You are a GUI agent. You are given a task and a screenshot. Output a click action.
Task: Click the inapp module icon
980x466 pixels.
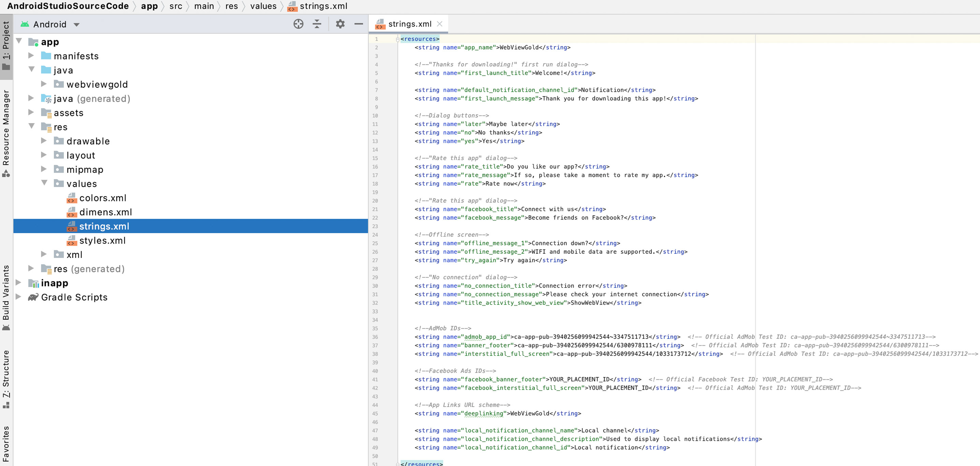pos(33,283)
